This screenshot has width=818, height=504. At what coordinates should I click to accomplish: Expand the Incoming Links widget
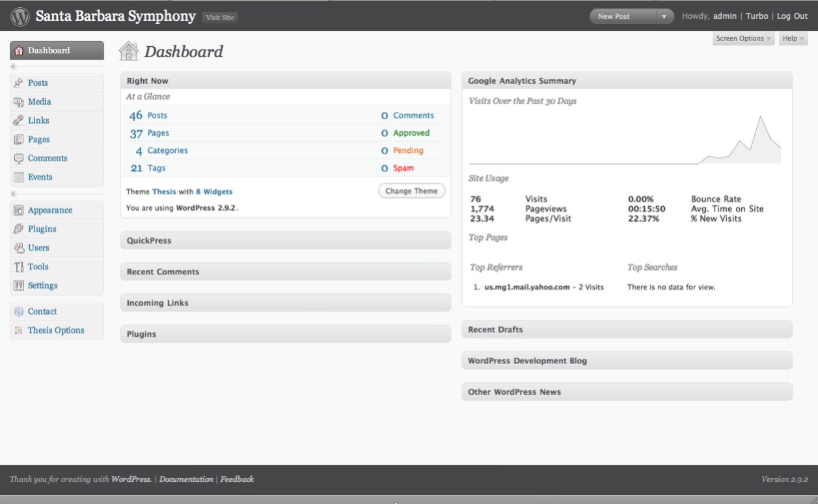click(x=286, y=303)
